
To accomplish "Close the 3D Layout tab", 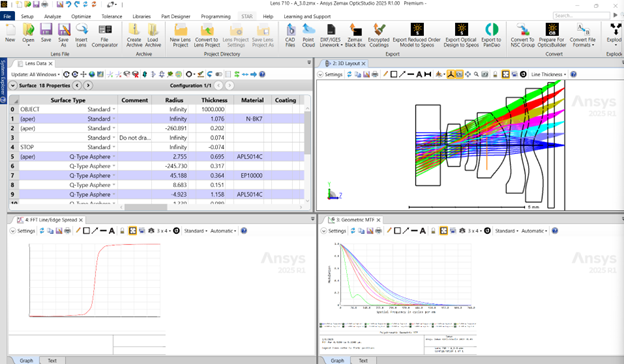I will [363, 63].
